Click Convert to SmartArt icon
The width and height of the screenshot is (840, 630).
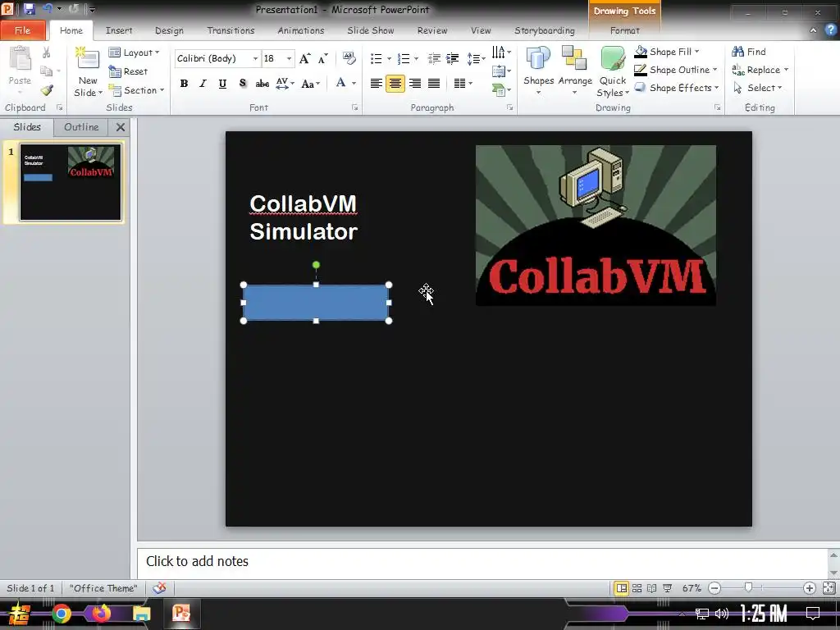[x=500, y=90]
